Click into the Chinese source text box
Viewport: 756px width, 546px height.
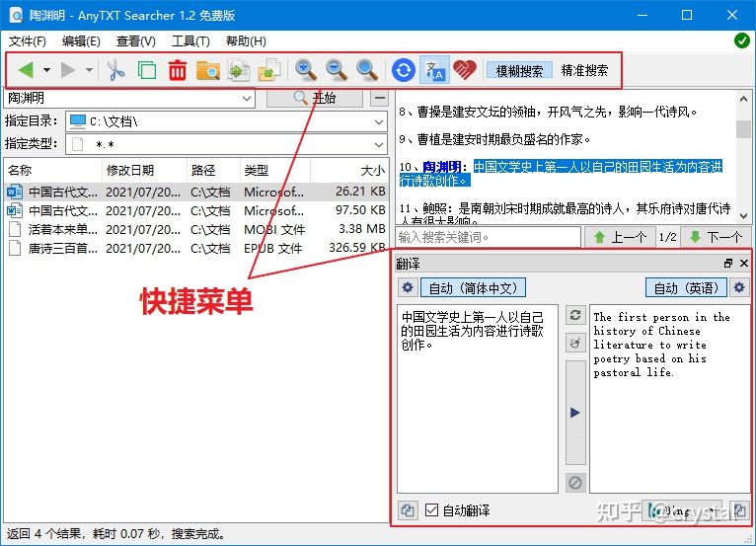(478, 399)
